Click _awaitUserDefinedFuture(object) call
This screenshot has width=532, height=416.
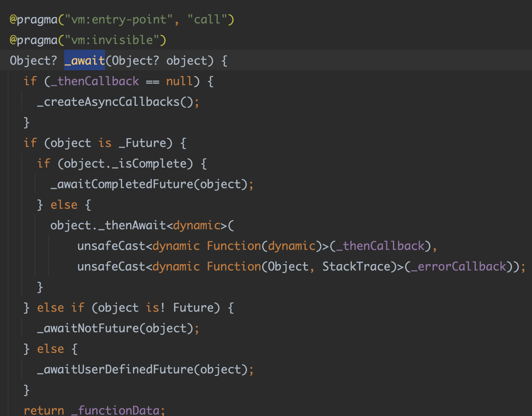(142, 370)
